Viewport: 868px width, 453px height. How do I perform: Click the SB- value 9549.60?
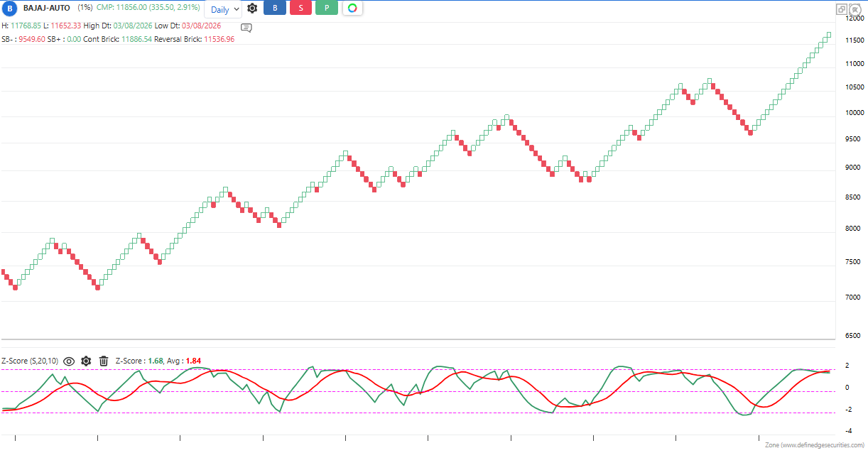pos(32,39)
